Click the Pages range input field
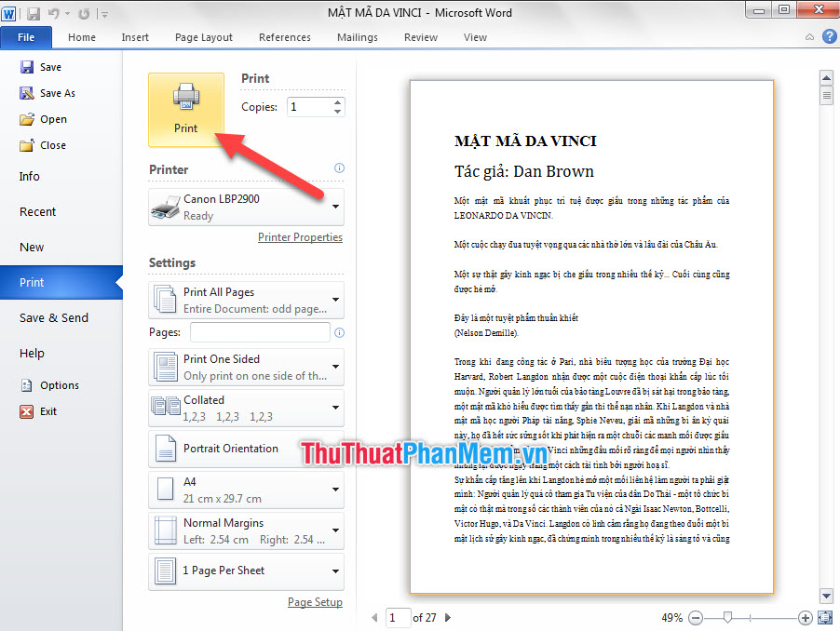The width and height of the screenshot is (840, 631). coord(260,332)
